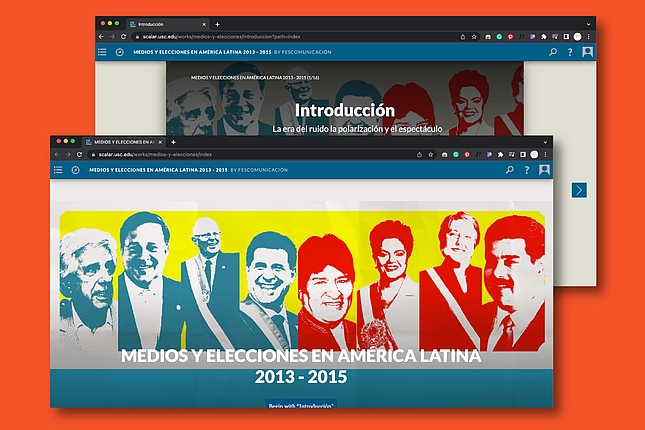This screenshot has height=430, width=645.
Task: Select the "Introducción" browser tab
Action: click(165, 23)
